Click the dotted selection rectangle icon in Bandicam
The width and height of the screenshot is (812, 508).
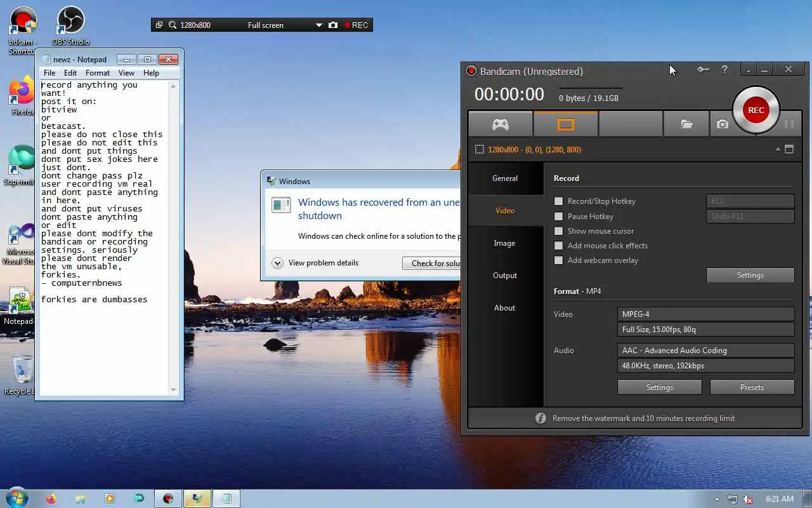click(x=480, y=150)
